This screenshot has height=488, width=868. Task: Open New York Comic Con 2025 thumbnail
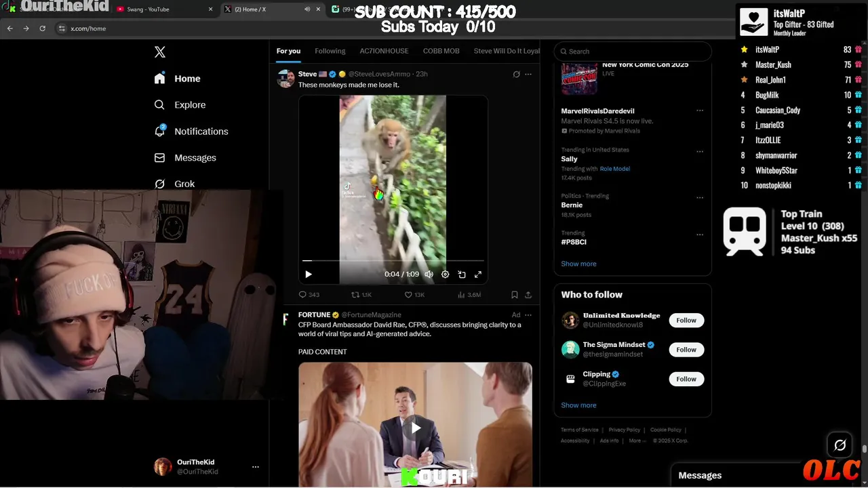pyautogui.click(x=579, y=78)
